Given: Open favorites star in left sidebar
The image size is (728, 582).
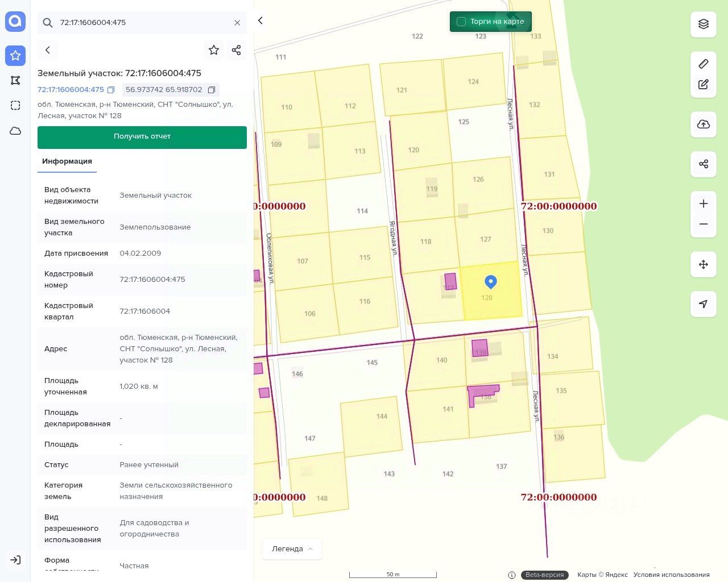Looking at the screenshot, I should point(15,55).
